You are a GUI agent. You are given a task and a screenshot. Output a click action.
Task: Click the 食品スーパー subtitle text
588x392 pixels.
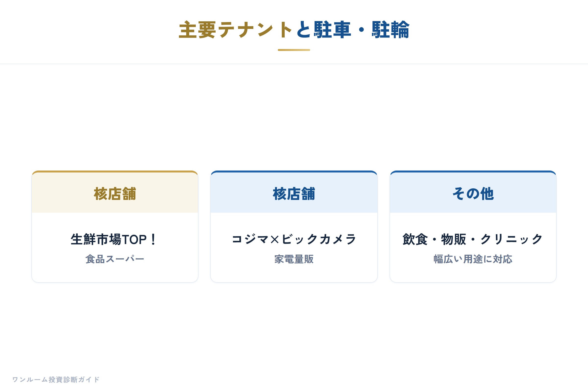[x=115, y=259]
